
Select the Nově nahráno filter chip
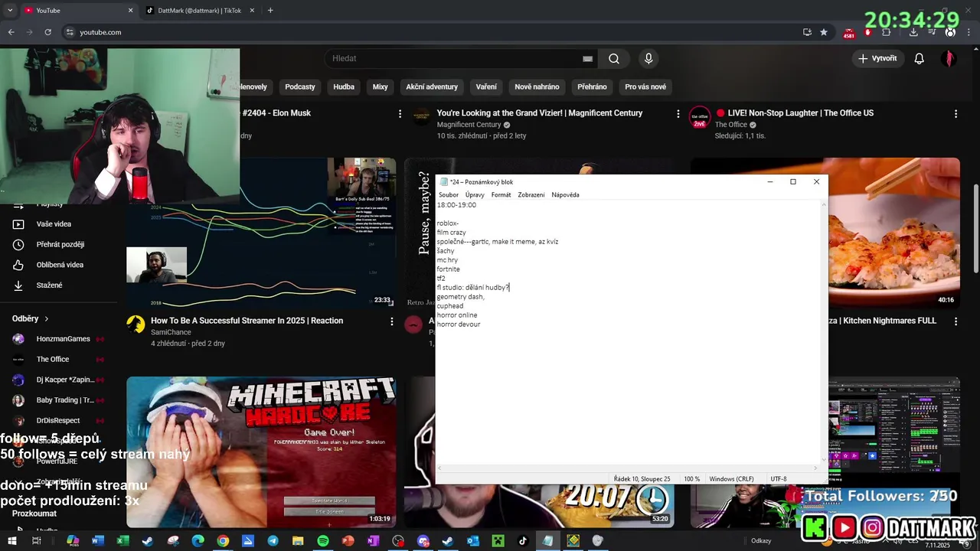coord(537,87)
